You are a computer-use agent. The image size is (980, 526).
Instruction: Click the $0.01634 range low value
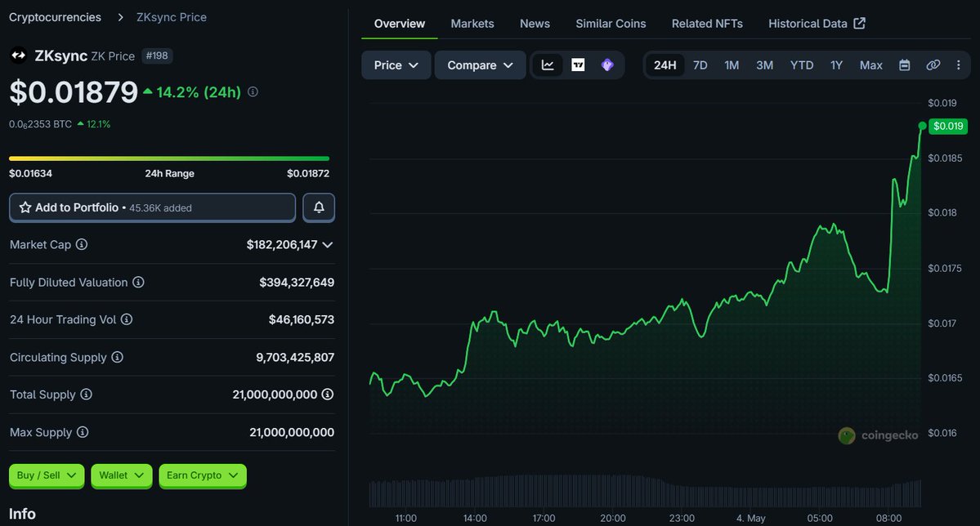coord(30,173)
